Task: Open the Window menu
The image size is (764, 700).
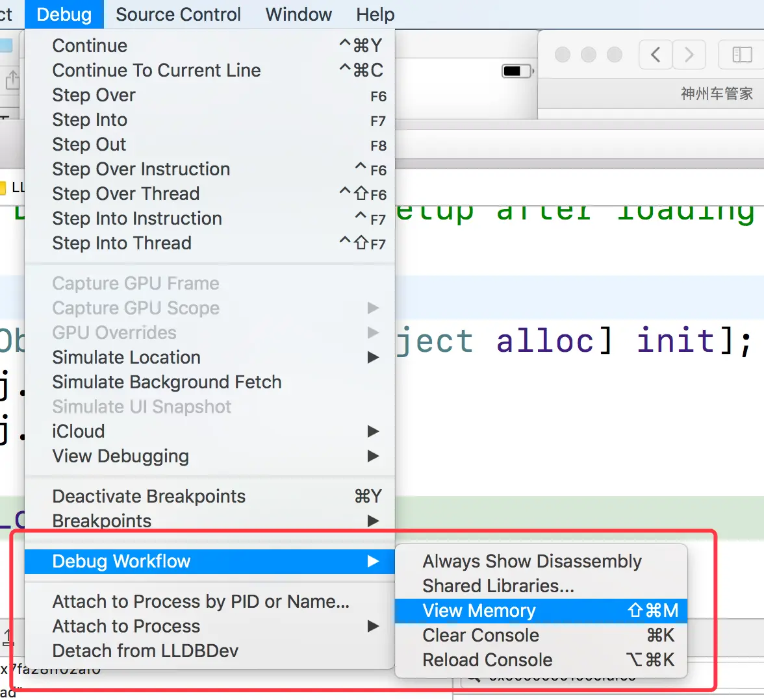Action: point(298,14)
